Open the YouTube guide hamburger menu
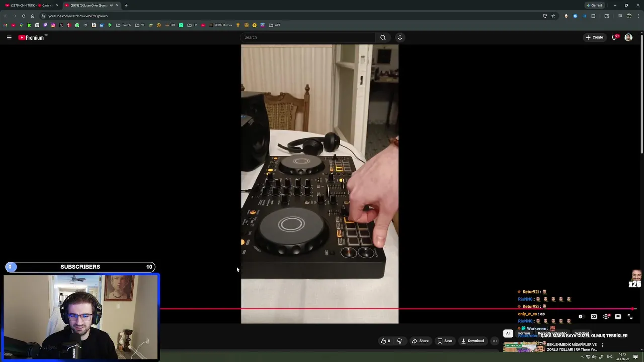 click(x=9, y=37)
